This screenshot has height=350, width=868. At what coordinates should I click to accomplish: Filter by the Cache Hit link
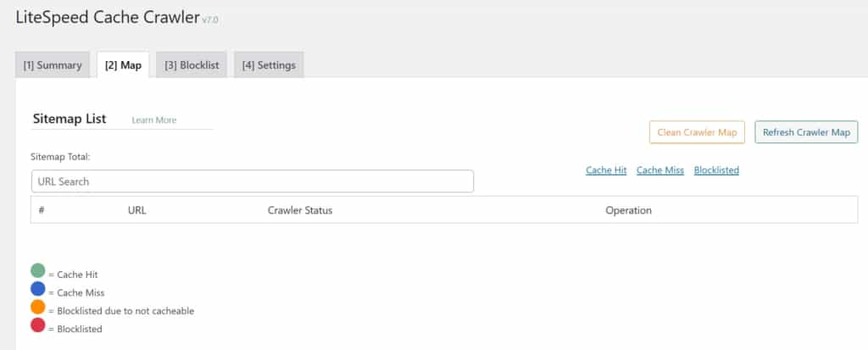(606, 170)
